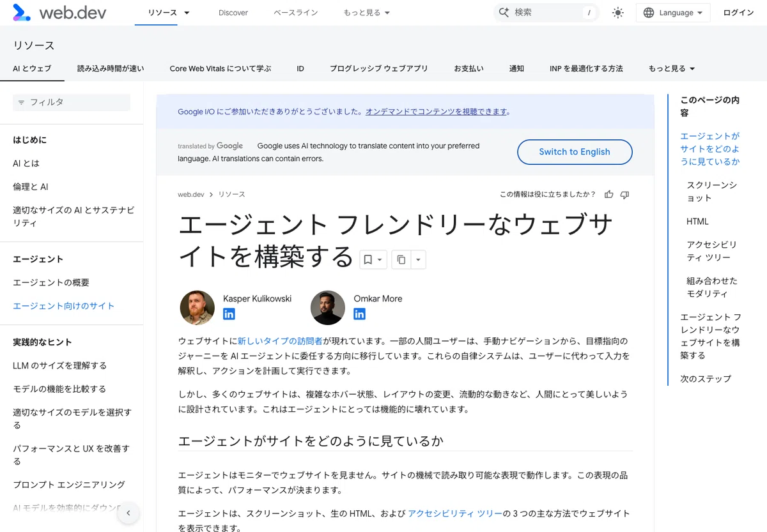Click the オンデマンドでコンテンツを視聴できます link
Viewport: 767px width, 532px height.
click(438, 112)
